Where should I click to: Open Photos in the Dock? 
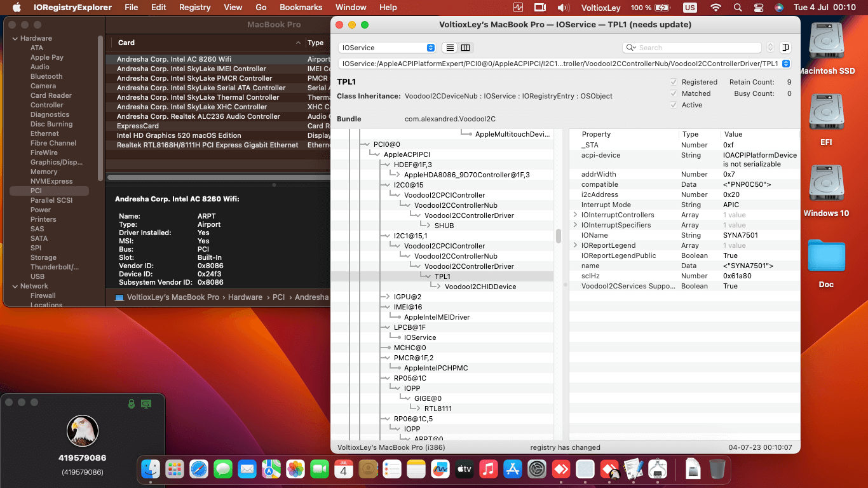point(295,470)
